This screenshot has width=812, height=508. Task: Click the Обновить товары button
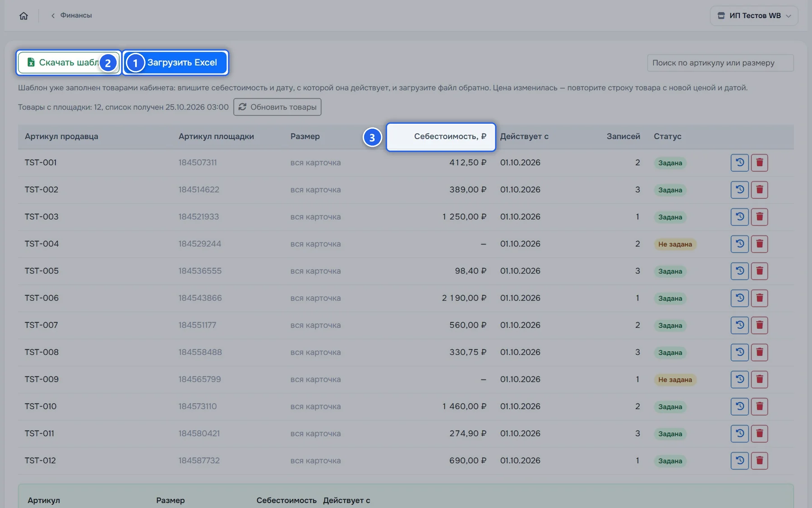[277, 107]
